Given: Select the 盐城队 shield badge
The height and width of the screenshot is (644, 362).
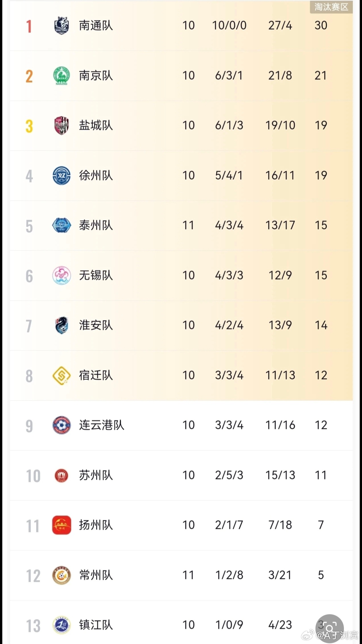Looking at the screenshot, I should coord(61,126).
